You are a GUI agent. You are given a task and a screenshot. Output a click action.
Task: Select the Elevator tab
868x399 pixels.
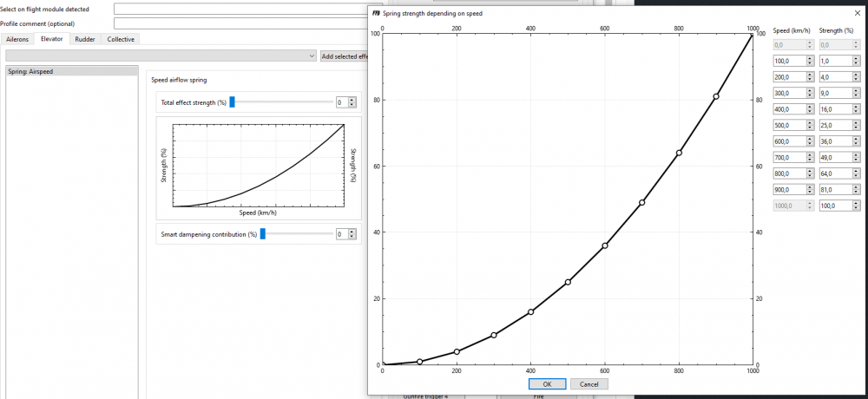(x=51, y=39)
